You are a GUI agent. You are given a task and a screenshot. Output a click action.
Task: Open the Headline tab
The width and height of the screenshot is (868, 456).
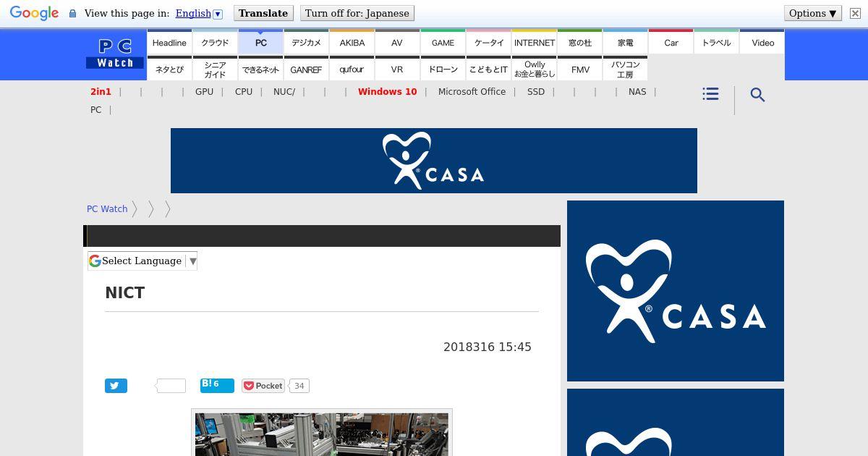pos(169,43)
